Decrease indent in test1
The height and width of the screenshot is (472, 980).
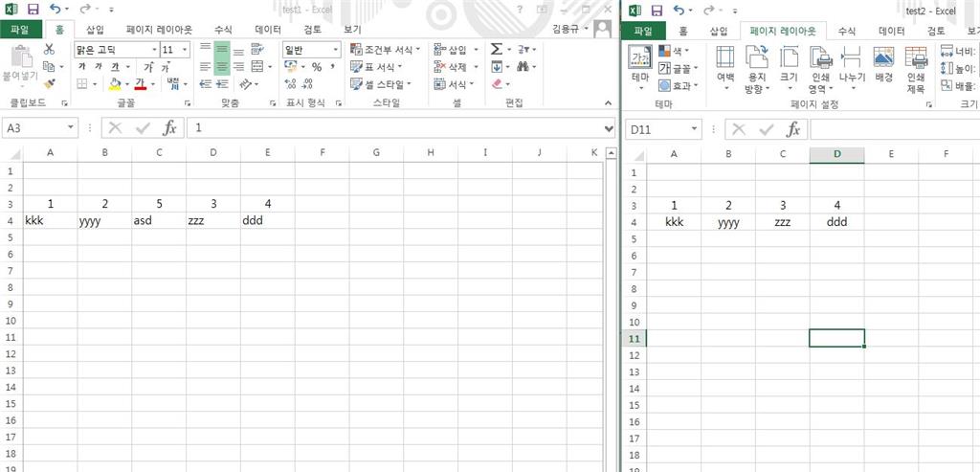(x=205, y=83)
